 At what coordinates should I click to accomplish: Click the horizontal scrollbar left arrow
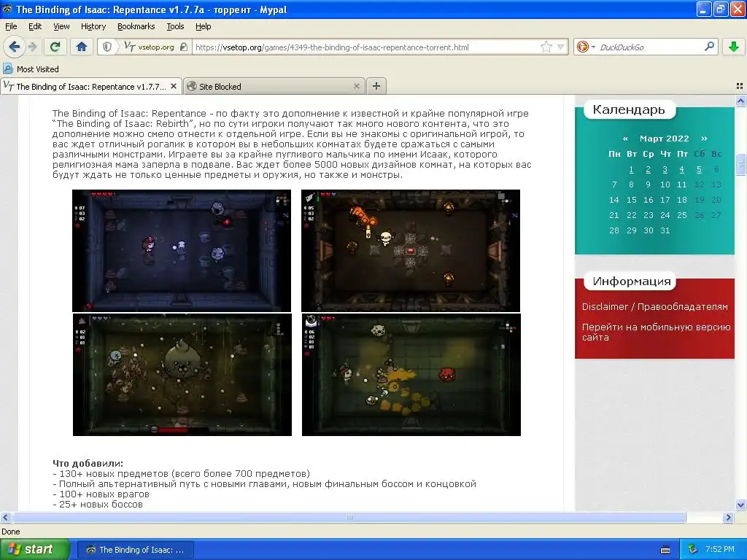[x=5, y=517]
